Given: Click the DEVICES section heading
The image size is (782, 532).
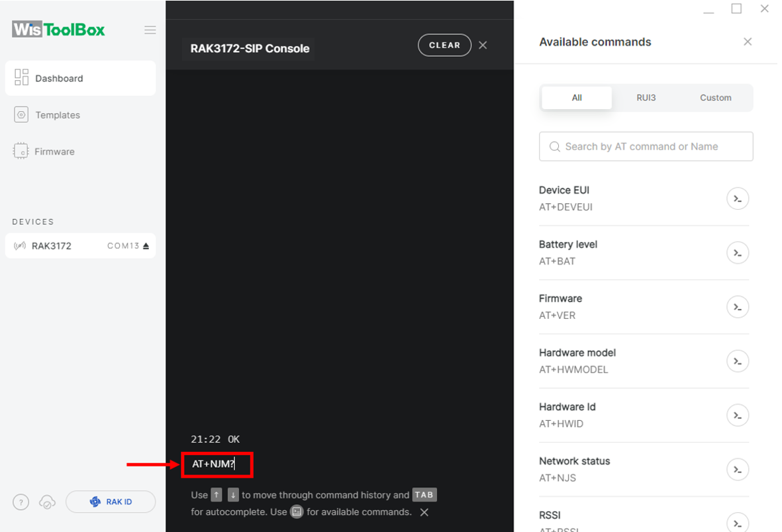Looking at the screenshot, I should (33, 222).
